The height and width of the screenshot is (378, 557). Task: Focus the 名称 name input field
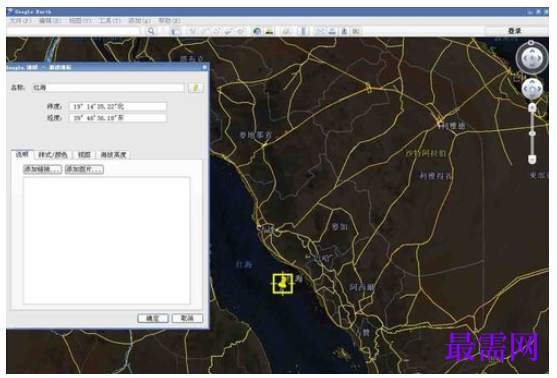109,87
